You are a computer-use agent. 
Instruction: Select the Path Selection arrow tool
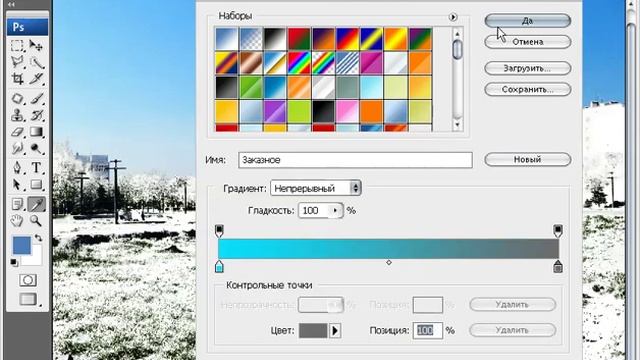point(17,184)
